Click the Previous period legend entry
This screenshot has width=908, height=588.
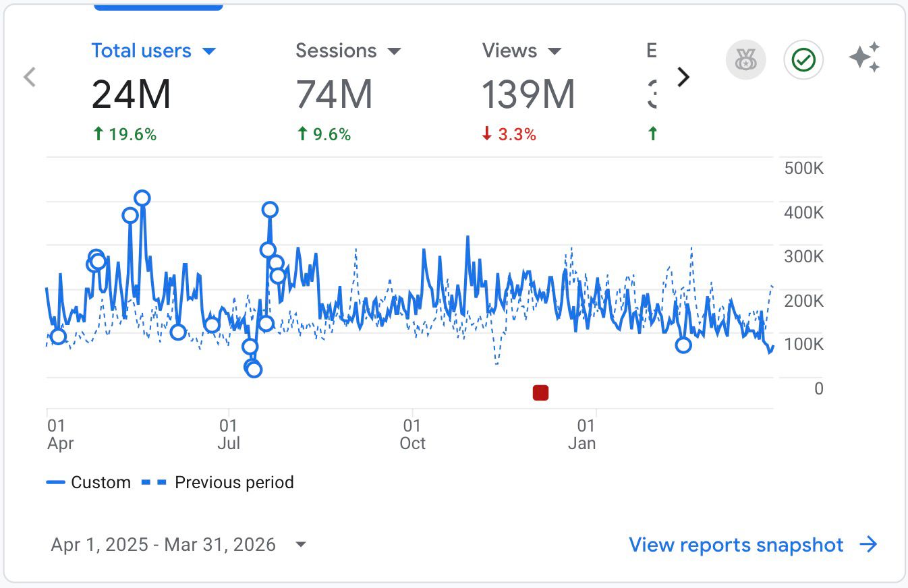pos(218,482)
